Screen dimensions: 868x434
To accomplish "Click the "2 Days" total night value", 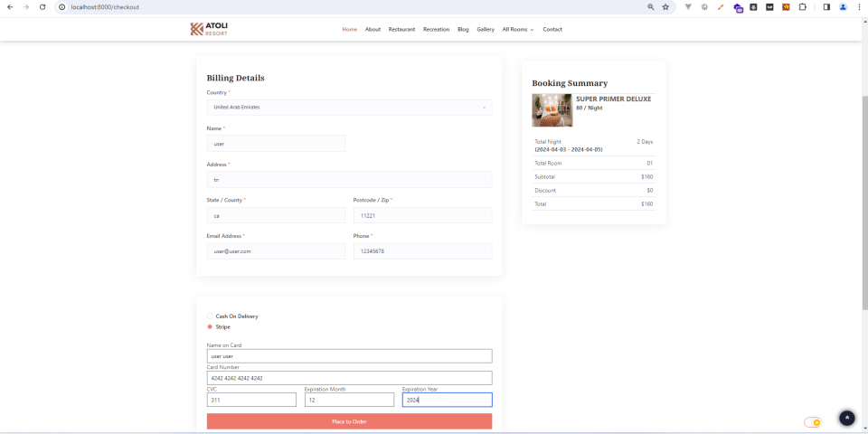I will [645, 142].
